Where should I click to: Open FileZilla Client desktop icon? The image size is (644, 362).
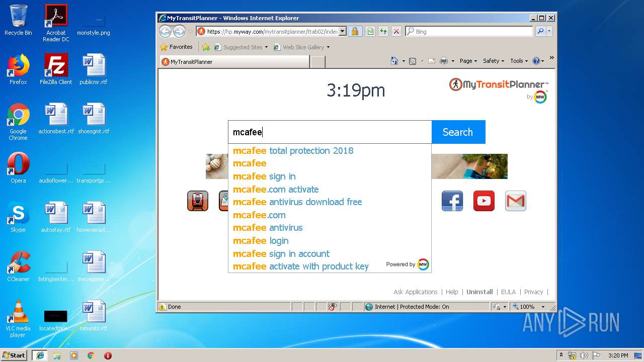point(56,69)
